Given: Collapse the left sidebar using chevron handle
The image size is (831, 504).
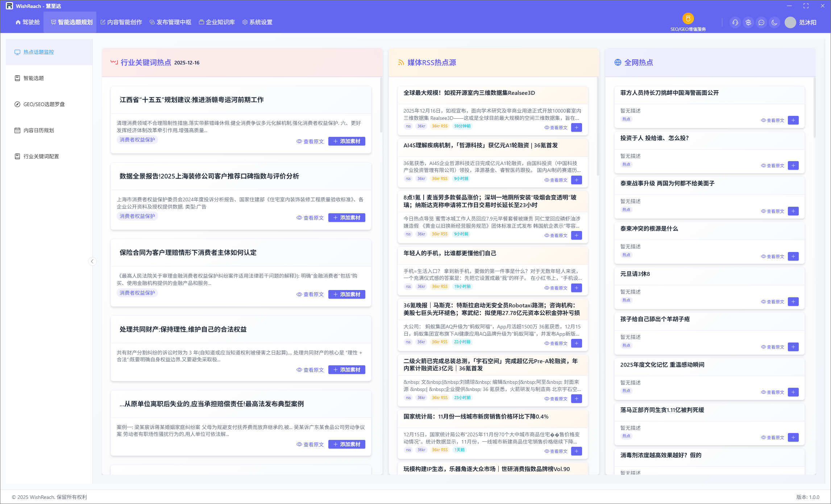Looking at the screenshot, I should [x=92, y=261].
